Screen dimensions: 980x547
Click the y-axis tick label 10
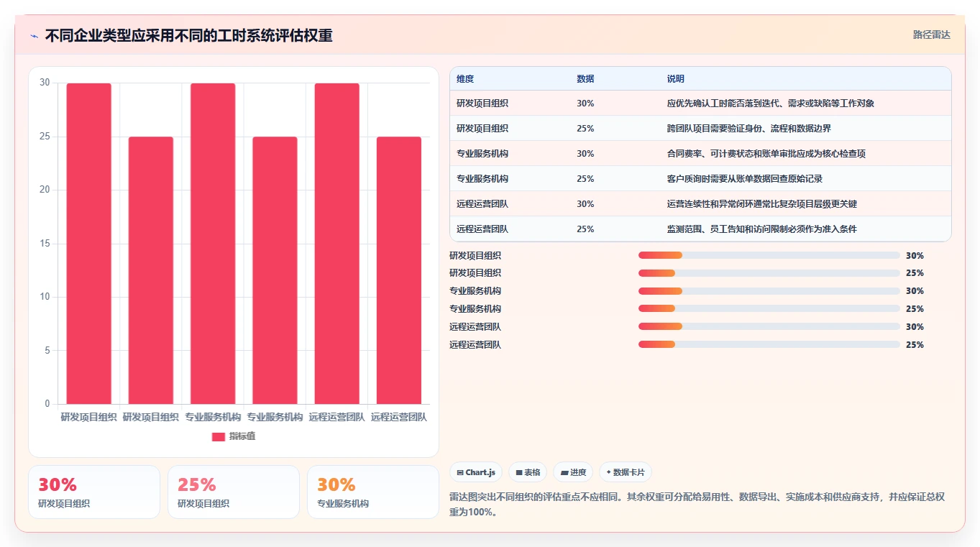tap(45, 297)
